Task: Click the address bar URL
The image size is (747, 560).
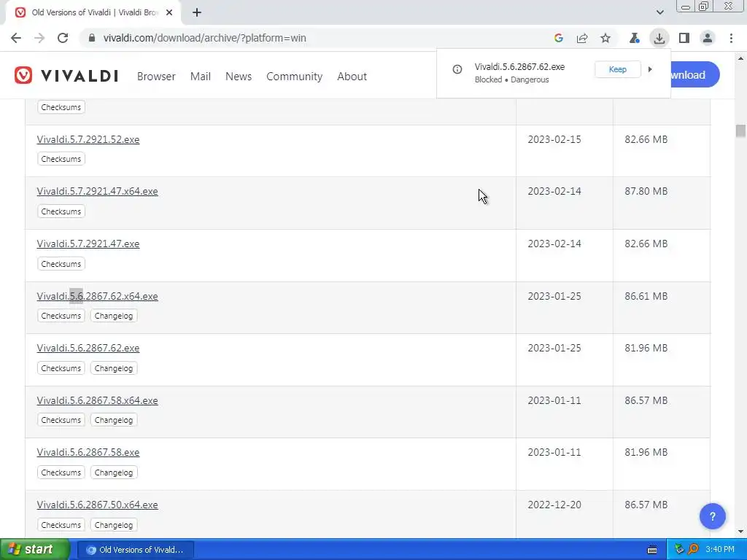Action: click(205, 38)
